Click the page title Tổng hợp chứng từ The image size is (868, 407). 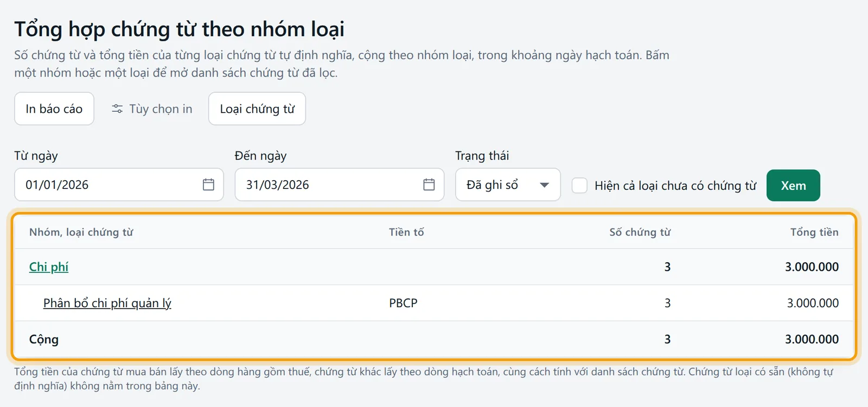[179, 29]
